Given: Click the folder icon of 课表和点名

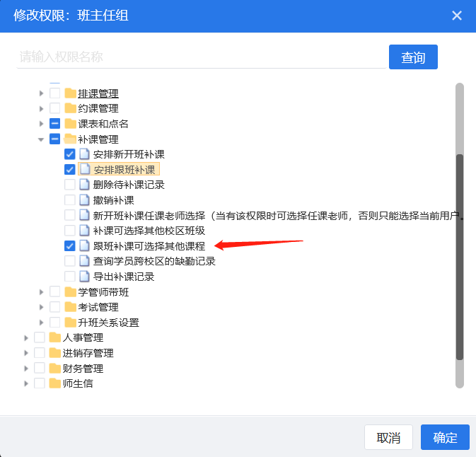Looking at the screenshot, I should pos(70,124).
